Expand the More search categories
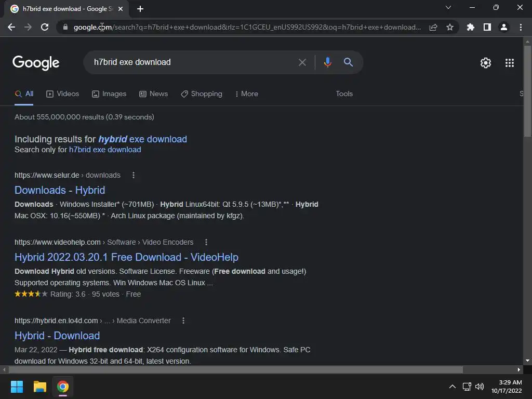 coord(247,94)
